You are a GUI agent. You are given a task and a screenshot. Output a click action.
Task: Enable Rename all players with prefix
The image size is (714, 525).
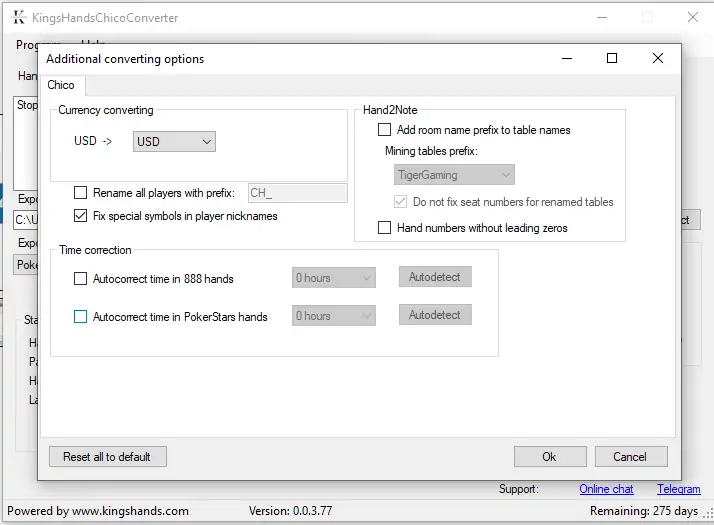(81, 193)
